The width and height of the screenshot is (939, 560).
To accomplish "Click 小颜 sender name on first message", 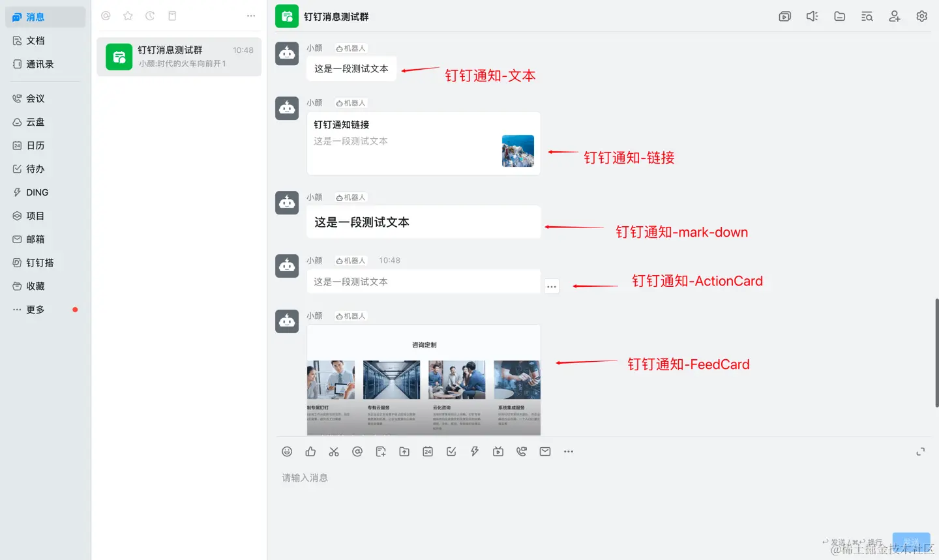I will point(314,48).
